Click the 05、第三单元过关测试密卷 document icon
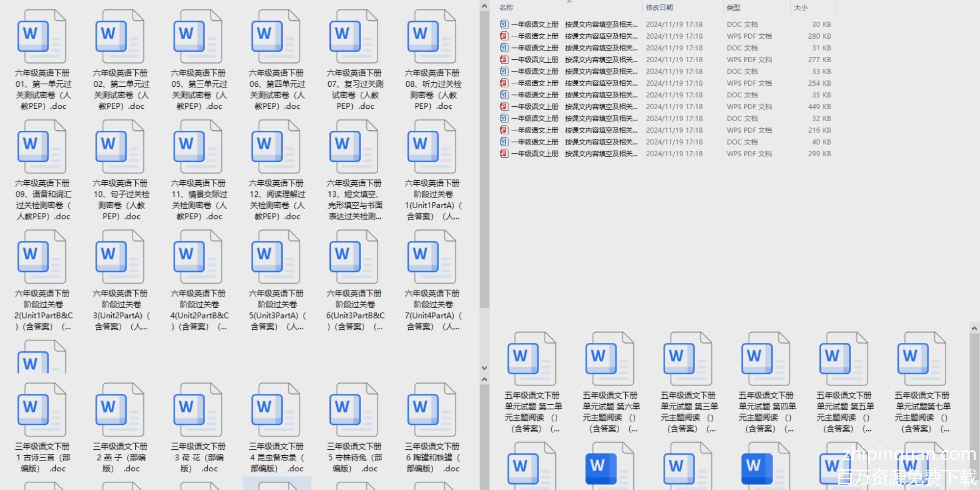 tap(197, 37)
